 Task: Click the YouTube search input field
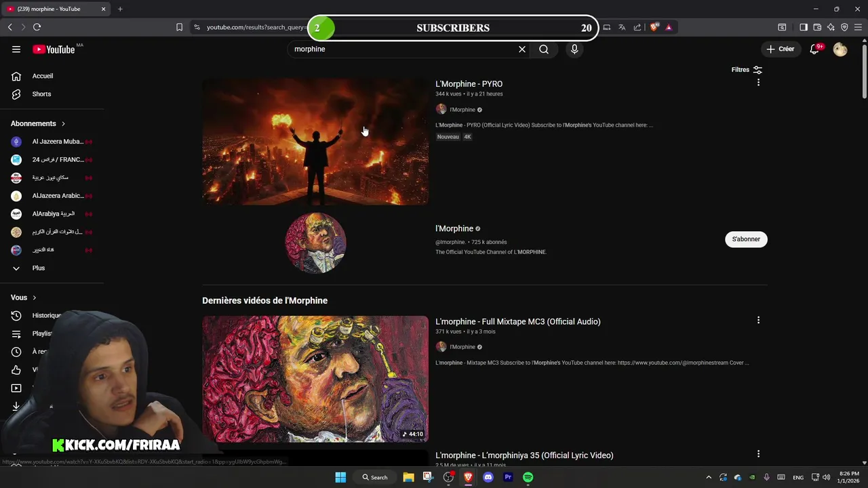click(403, 49)
